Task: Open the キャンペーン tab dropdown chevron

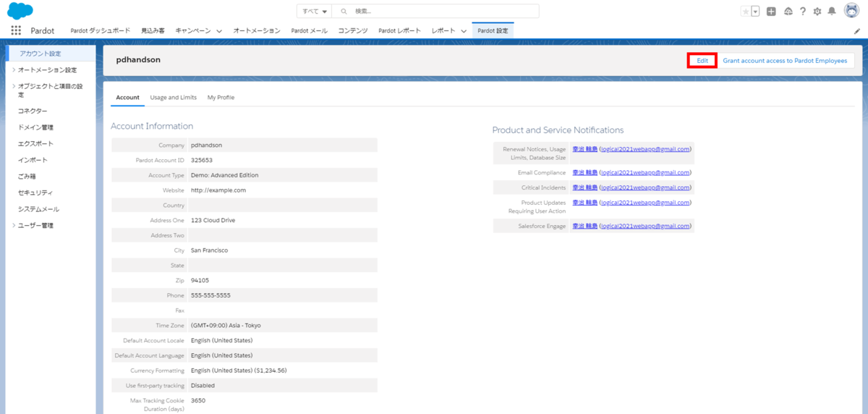Action: pyautogui.click(x=218, y=31)
